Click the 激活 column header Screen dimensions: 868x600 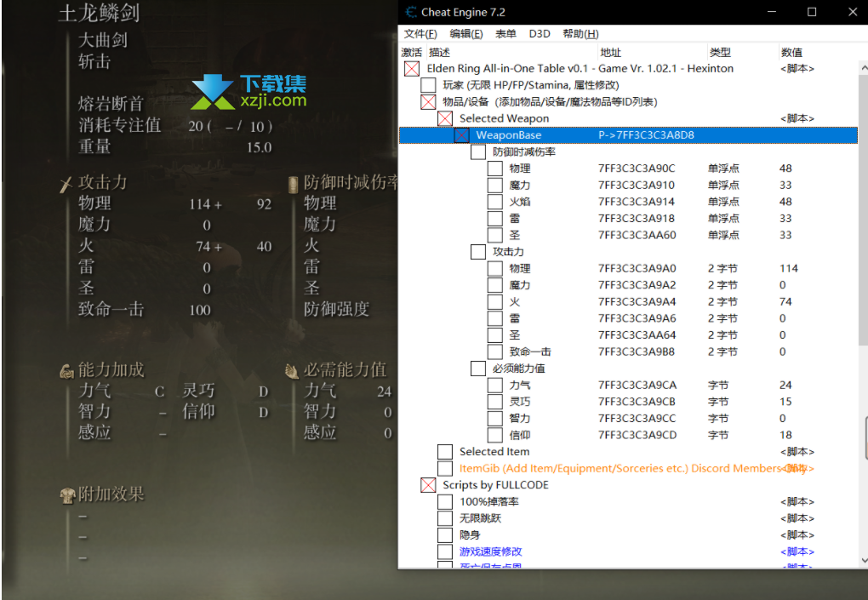tap(411, 53)
